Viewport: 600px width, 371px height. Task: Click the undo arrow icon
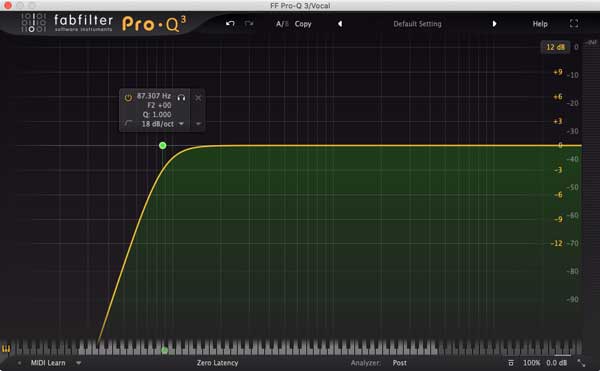[x=230, y=23]
